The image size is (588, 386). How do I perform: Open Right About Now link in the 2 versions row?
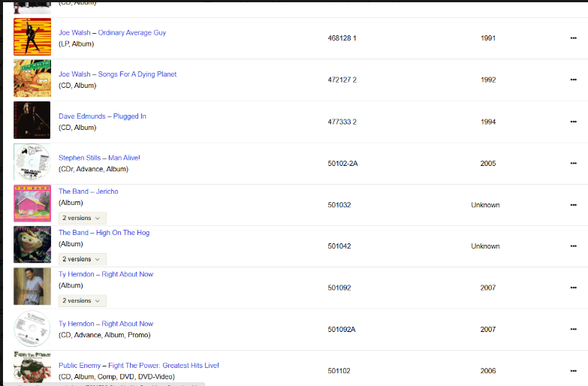(128, 274)
